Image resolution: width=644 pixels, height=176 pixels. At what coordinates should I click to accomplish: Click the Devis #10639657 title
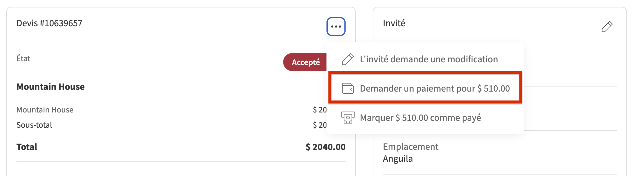[x=49, y=23]
